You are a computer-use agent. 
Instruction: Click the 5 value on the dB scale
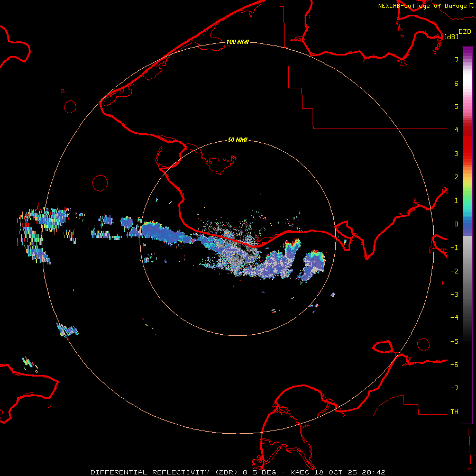point(456,106)
